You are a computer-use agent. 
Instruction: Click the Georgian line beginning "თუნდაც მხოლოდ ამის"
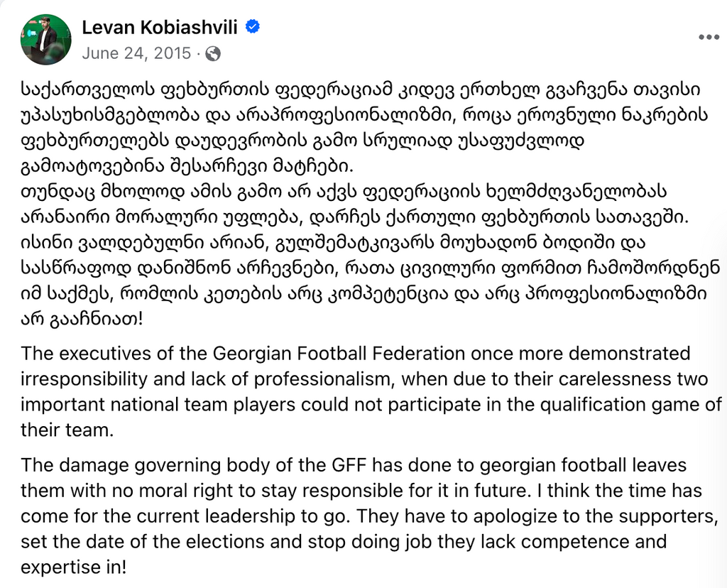pyautogui.click(x=344, y=191)
